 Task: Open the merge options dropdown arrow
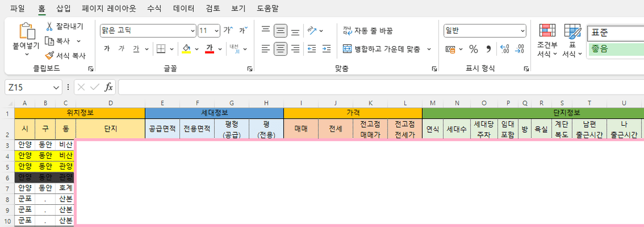(429, 49)
